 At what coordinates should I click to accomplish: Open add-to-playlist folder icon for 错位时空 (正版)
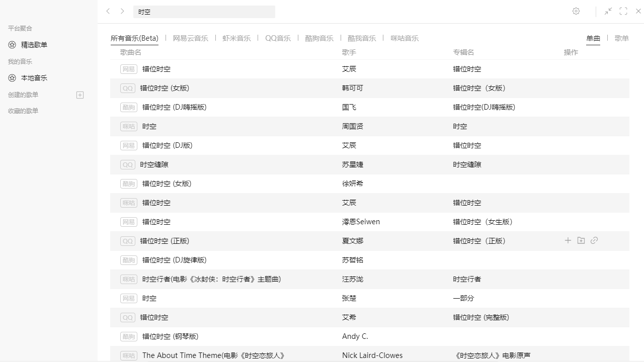point(581,240)
